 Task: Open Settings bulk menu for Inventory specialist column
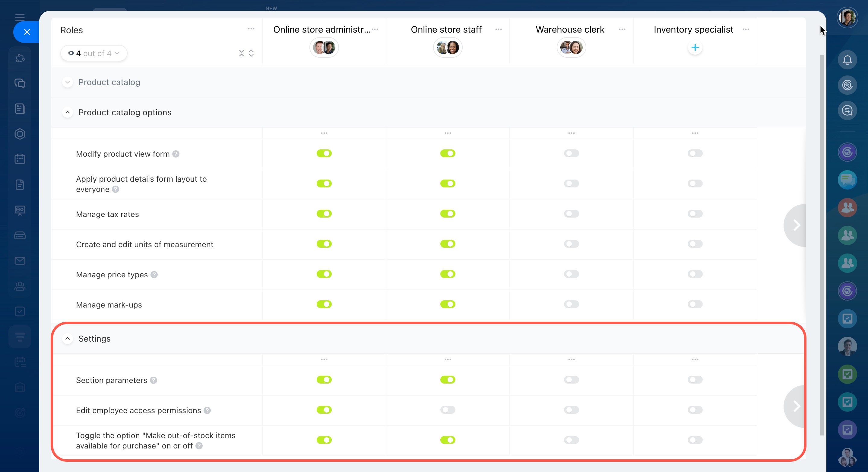[x=695, y=359]
